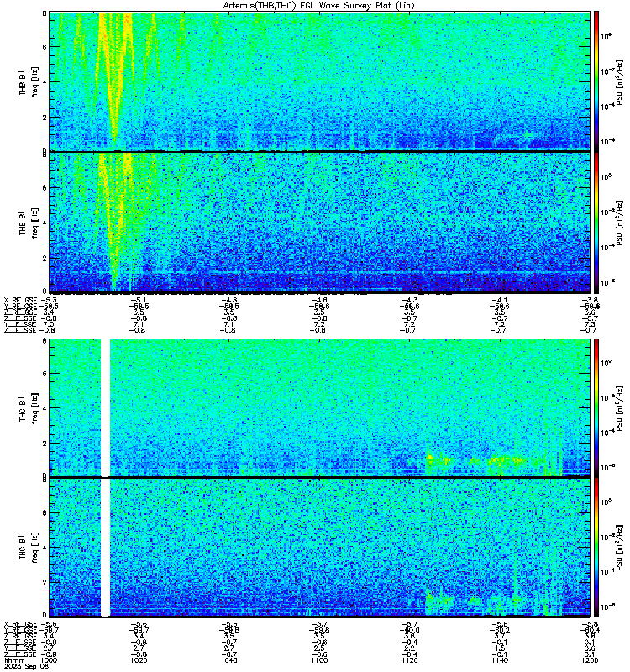630x672 pixels.
Task: Click the THC Y position value '-60.0'
Action: pyautogui.click(x=411, y=630)
